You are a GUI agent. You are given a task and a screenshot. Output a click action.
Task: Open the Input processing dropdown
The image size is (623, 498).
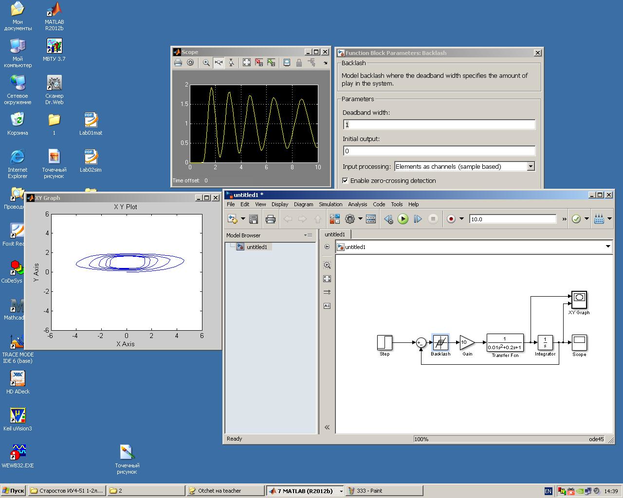(x=530, y=166)
